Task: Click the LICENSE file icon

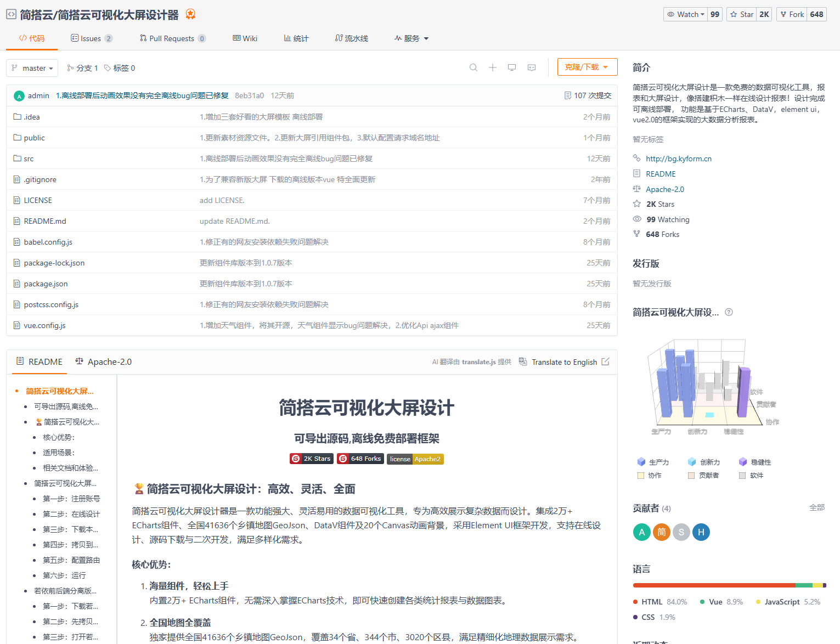Action: [17, 200]
